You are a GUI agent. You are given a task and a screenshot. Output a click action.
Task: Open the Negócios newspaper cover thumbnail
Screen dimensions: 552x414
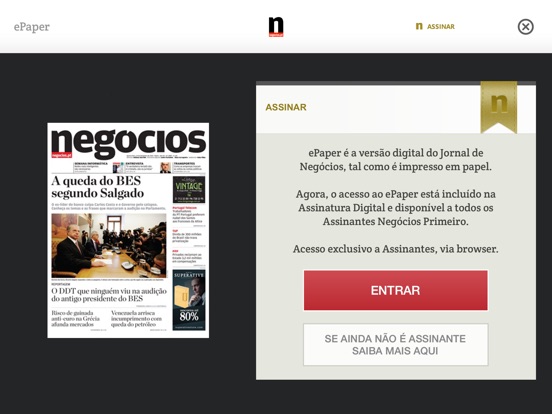[128, 230]
